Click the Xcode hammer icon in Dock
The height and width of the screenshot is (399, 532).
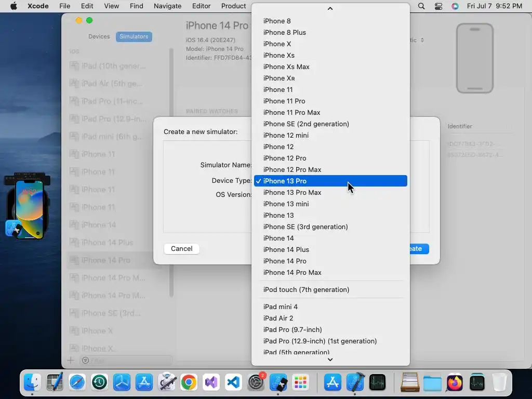pyautogui.click(x=355, y=382)
